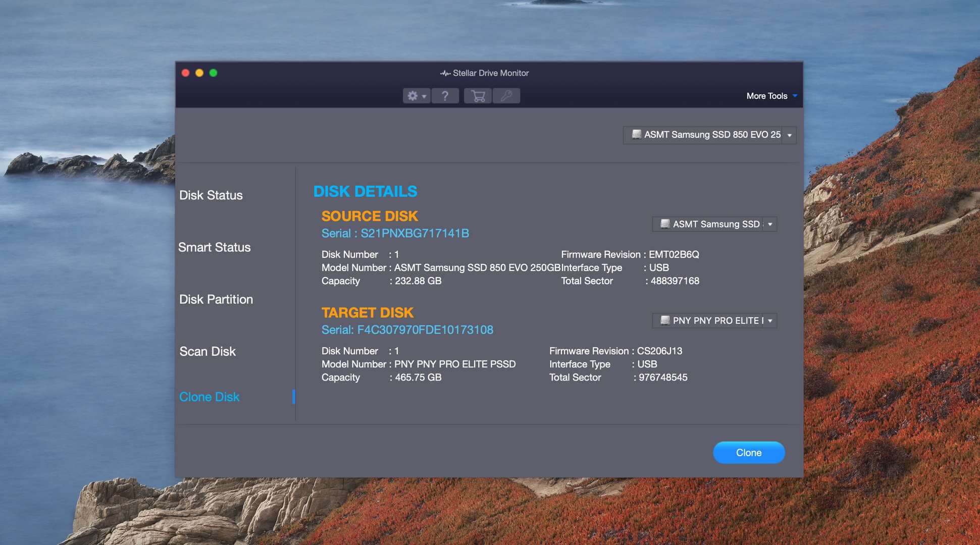The height and width of the screenshot is (545, 980).
Task: Switch to the Disk Status tab
Action: (211, 195)
